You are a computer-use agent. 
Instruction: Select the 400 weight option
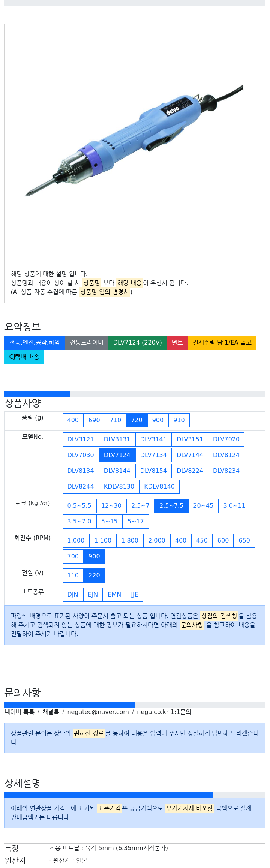(x=73, y=420)
